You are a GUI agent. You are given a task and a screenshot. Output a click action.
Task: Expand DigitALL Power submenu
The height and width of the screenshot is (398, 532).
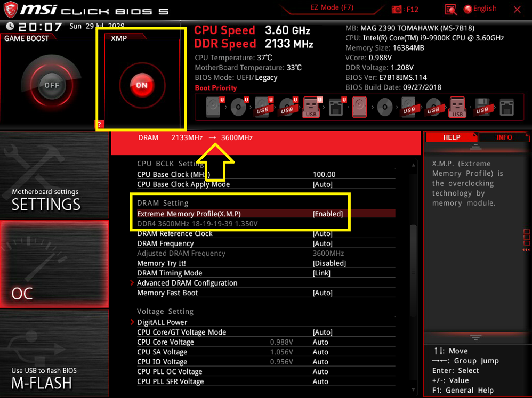162,322
